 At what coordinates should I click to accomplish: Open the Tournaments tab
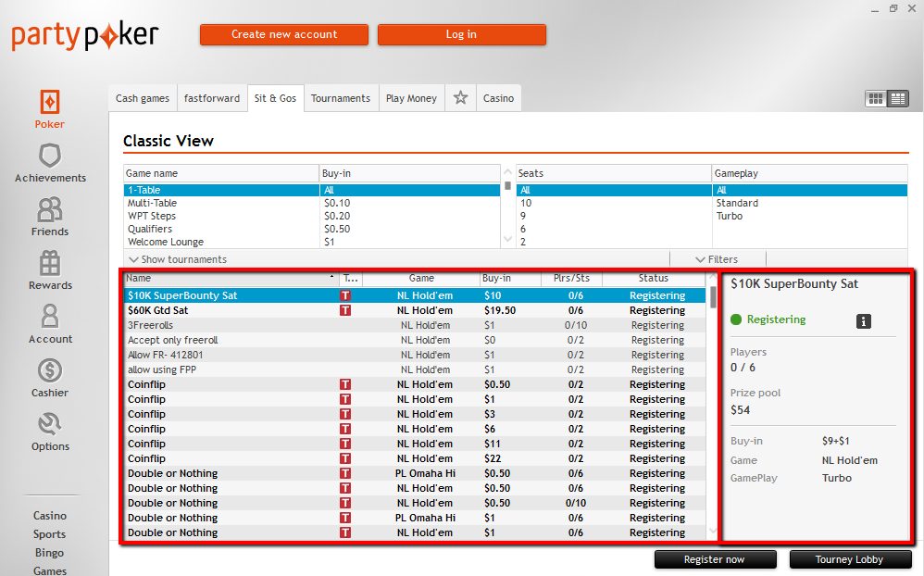pyautogui.click(x=341, y=98)
